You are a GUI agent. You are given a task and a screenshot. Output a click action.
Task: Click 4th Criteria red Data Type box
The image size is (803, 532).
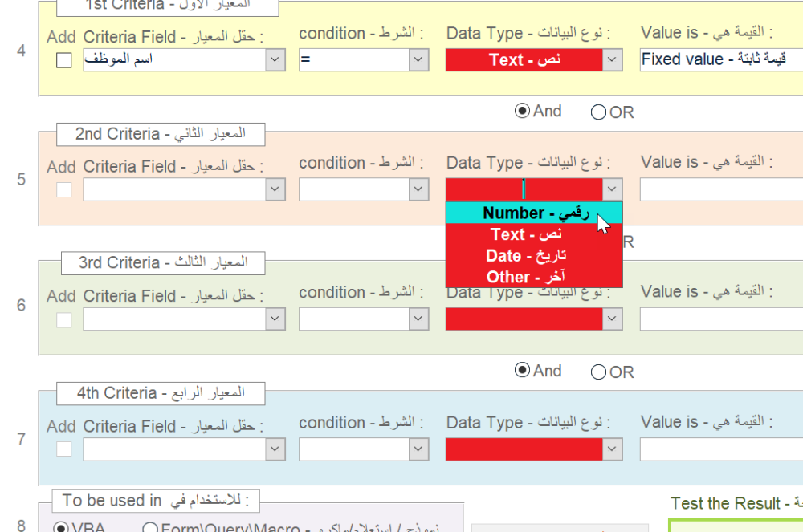tap(524, 449)
